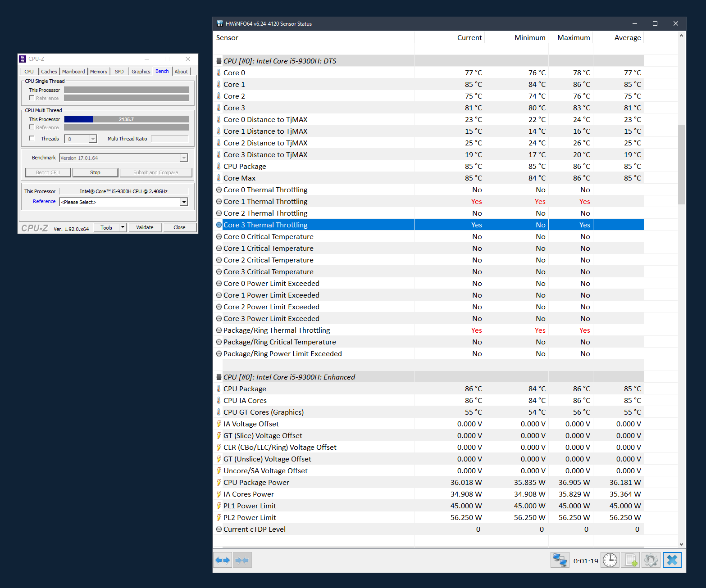
Task: Switch to the Memory tab
Action: [x=99, y=72]
